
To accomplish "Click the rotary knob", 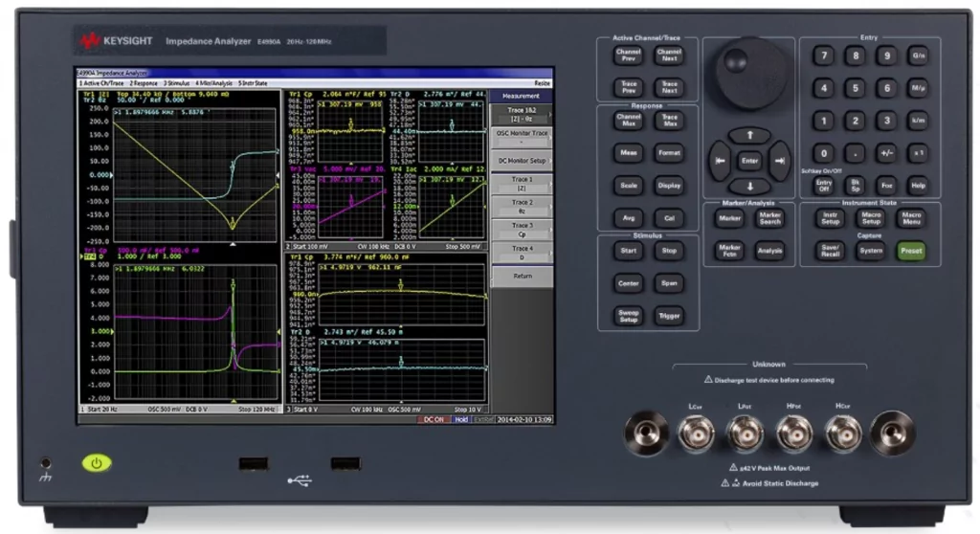I will click(750, 73).
